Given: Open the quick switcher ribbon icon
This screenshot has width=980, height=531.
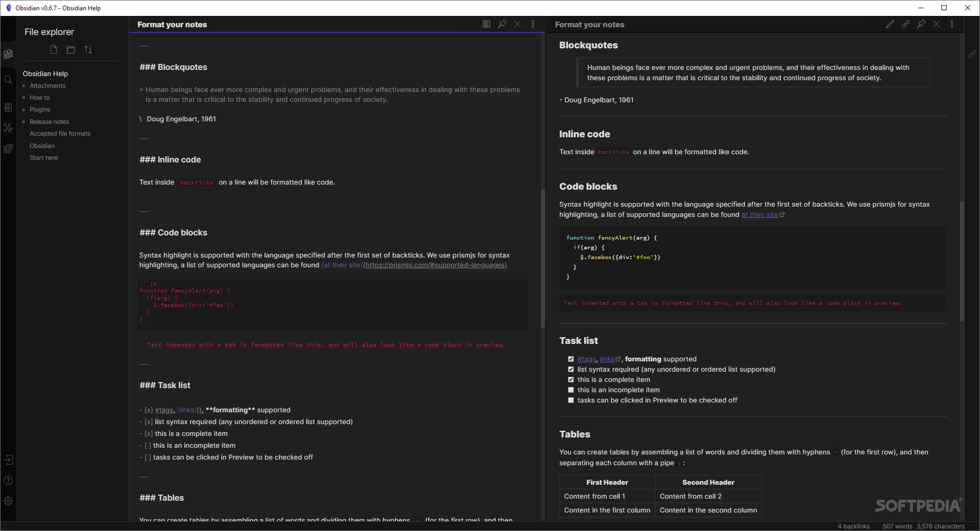Looking at the screenshot, I should [8, 107].
